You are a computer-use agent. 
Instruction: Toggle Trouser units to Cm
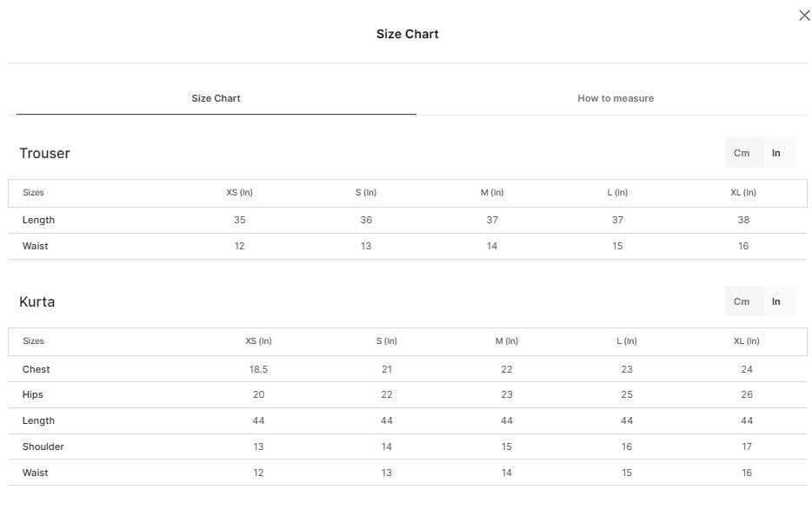point(742,153)
